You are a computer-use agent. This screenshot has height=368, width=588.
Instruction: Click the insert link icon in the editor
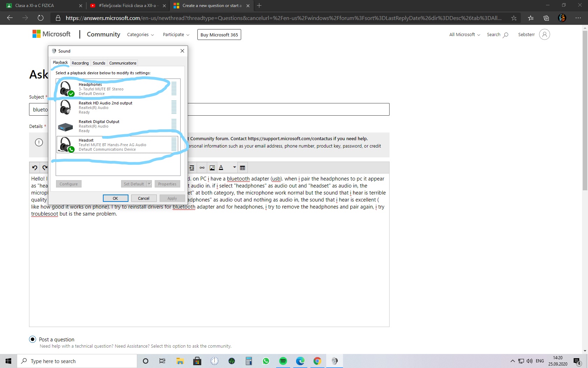[202, 168]
